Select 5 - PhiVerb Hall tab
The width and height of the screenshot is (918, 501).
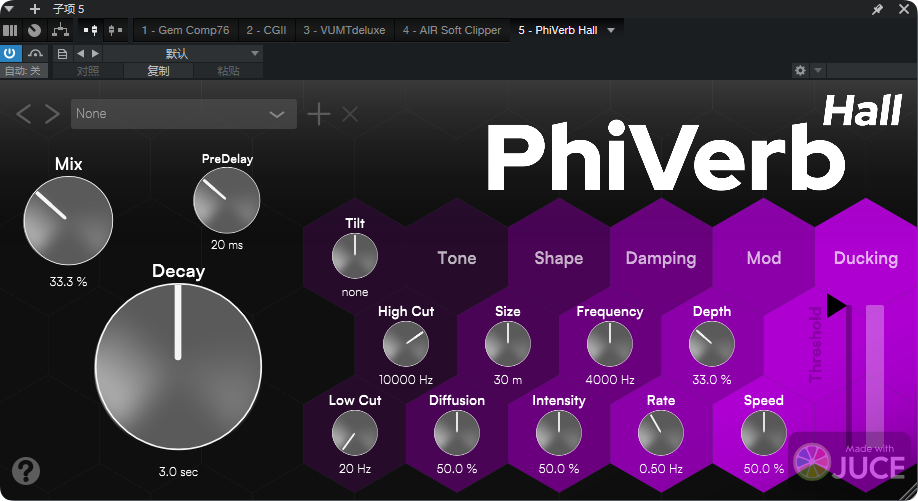tap(557, 30)
